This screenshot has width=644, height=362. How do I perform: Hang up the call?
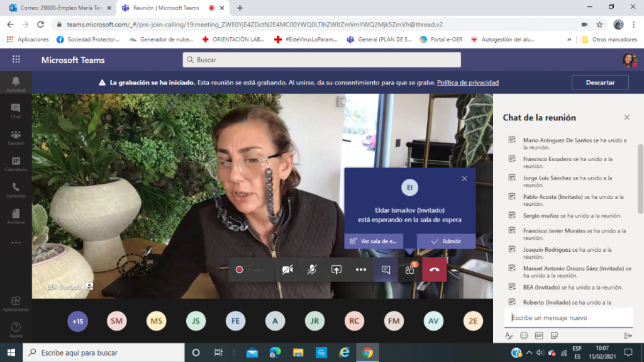[x=434, y=269]
